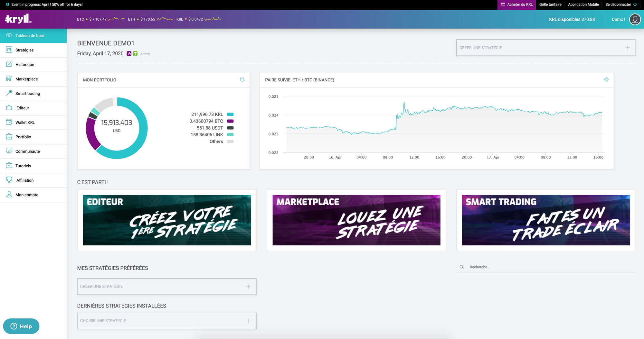The width and height of the screenshot is (644, 339).
Task: Open Grille tarifaire link
Action: click(x=550, y=5)
